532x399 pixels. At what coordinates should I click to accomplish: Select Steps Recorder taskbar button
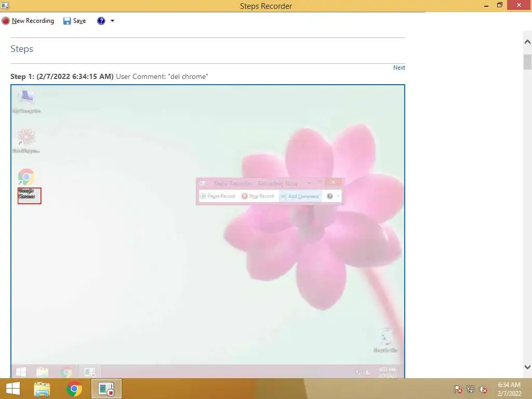106,389
